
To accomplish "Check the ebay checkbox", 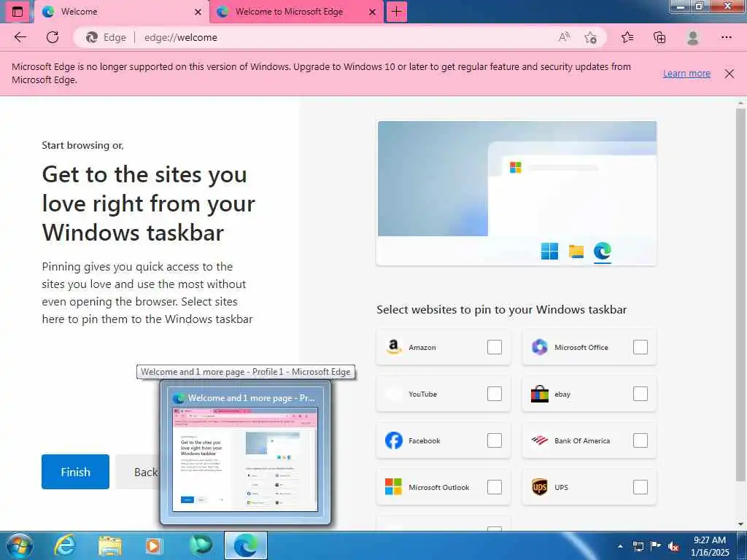I will coord(640,394).
